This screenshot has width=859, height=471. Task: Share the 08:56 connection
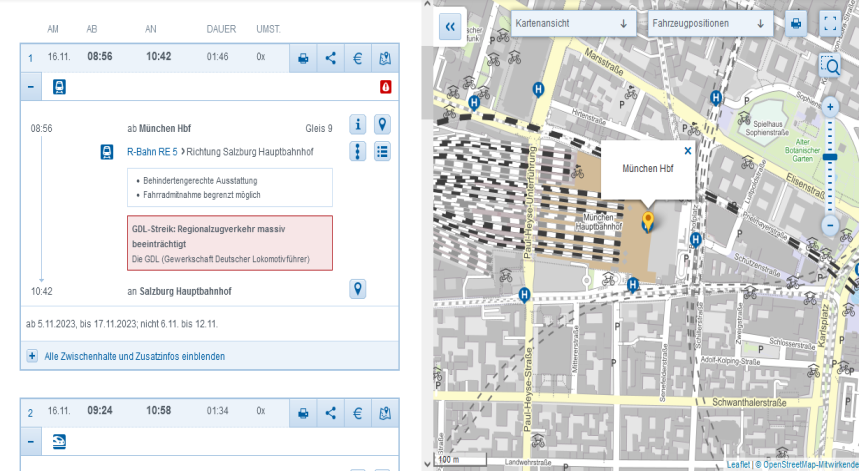pyautogui.click(x=331, y=58)
